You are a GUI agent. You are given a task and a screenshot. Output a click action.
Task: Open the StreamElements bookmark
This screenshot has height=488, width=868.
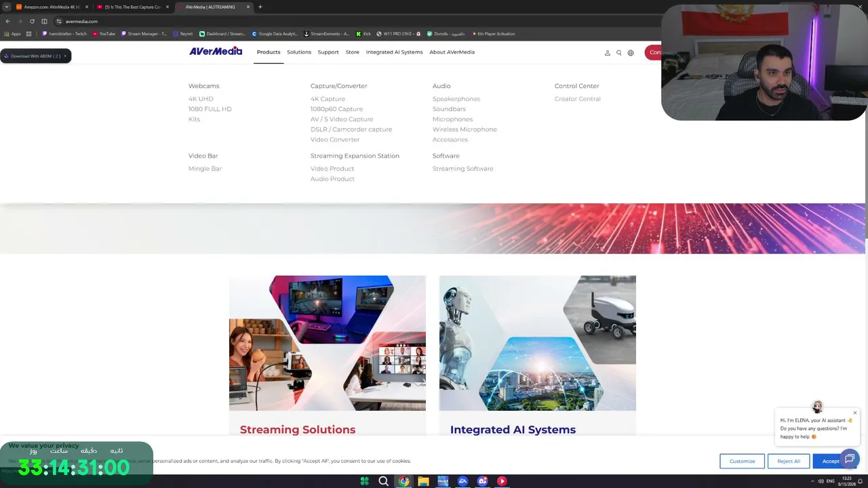point(327,34)
